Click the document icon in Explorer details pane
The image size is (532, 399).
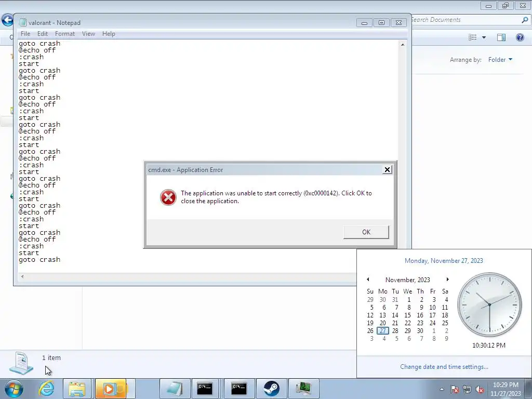21,363
